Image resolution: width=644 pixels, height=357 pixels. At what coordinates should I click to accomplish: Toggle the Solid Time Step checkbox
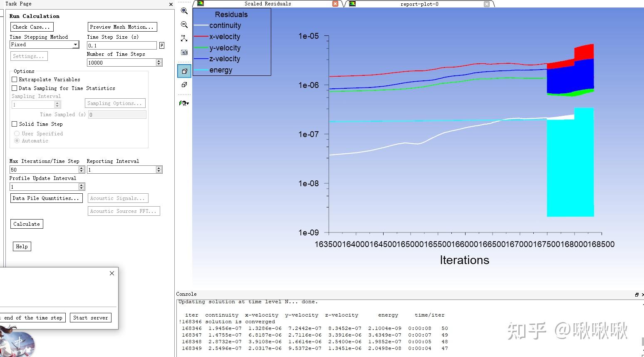click(15, 124)
